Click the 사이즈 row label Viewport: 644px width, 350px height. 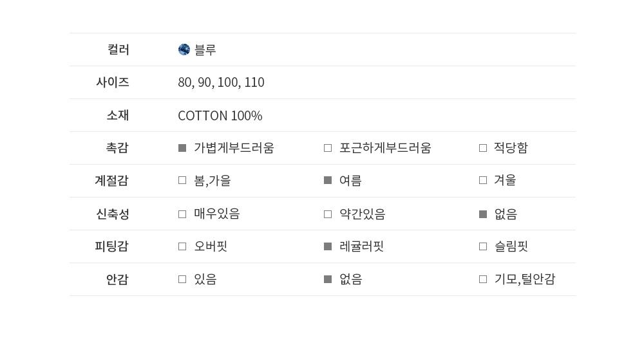113,82
